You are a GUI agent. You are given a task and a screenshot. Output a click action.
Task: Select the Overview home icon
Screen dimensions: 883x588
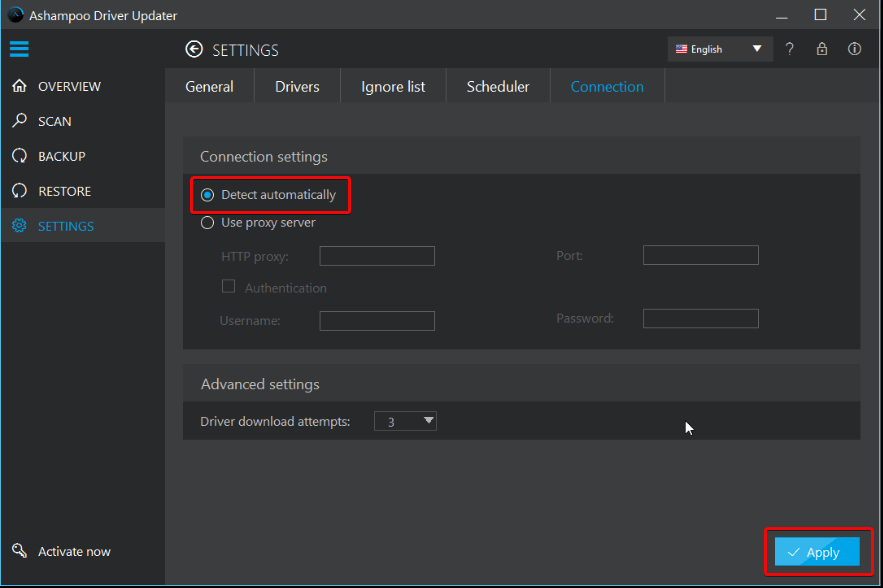pos(18,86)
